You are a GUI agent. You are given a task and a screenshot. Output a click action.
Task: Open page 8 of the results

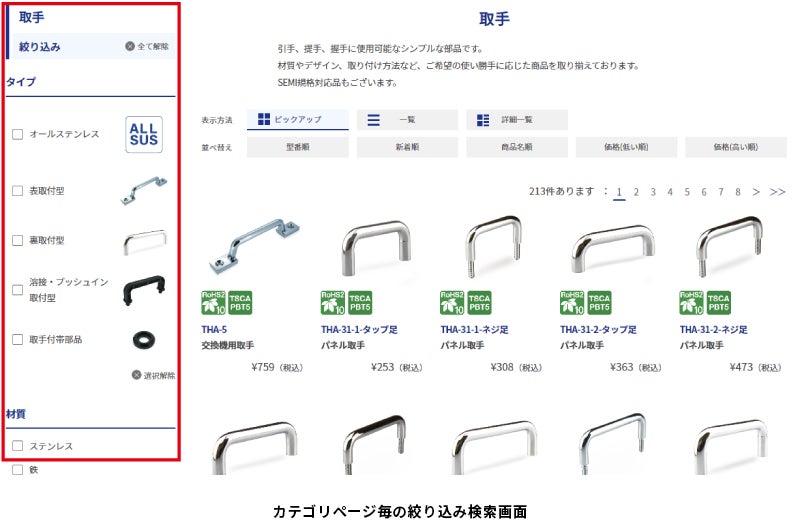pos(738,192)
